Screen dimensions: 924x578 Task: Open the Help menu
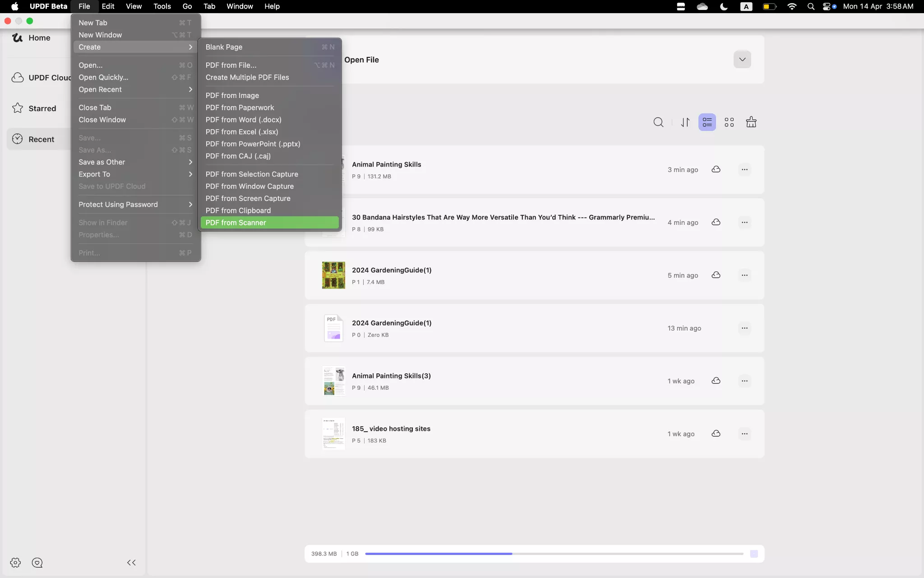click(272, 6)
